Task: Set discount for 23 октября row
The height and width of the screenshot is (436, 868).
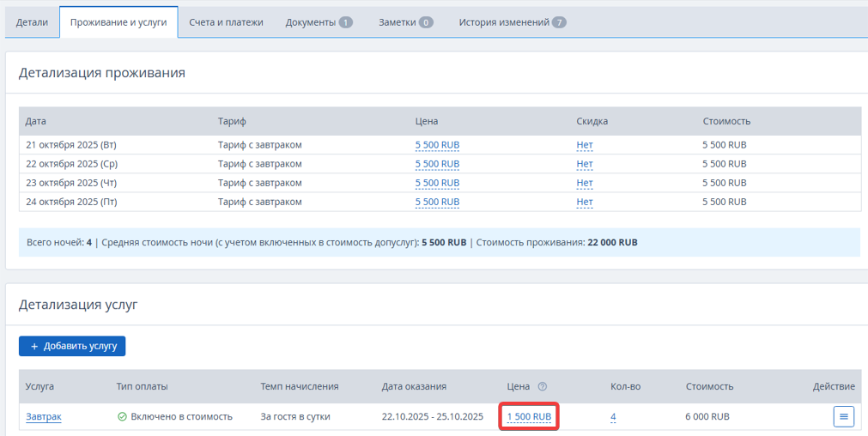Action: (x=585, y=183)
